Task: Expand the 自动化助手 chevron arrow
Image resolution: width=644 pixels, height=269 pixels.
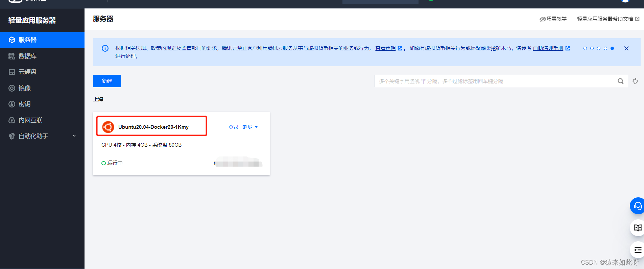Action: click(x=74, y=136)
